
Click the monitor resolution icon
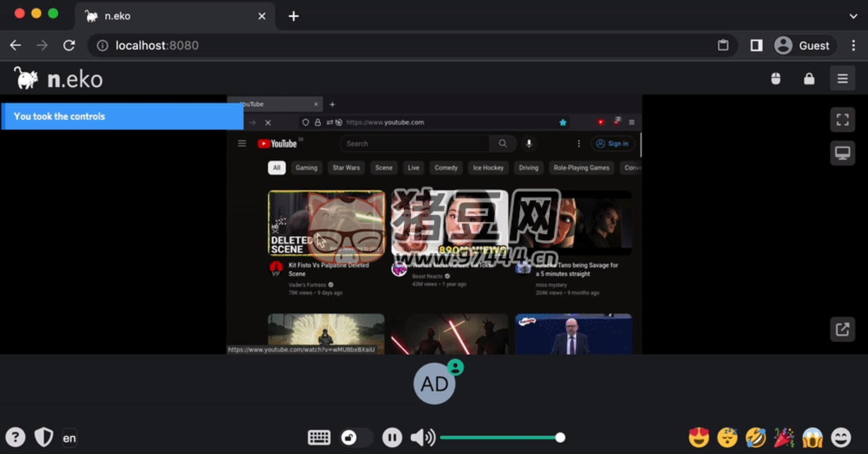842,153
